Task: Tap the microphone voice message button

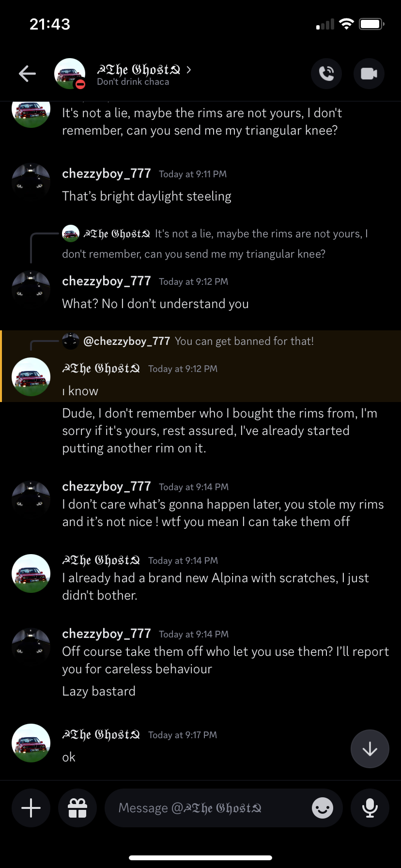Action: pyautogui.click(x=370, y=808)
